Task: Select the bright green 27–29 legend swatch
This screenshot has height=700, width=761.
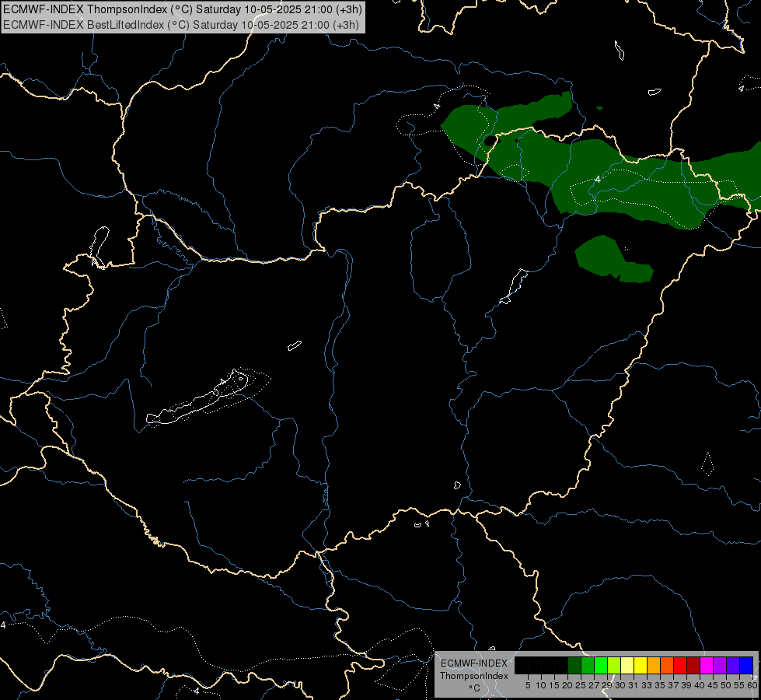Action: (601, 665)
